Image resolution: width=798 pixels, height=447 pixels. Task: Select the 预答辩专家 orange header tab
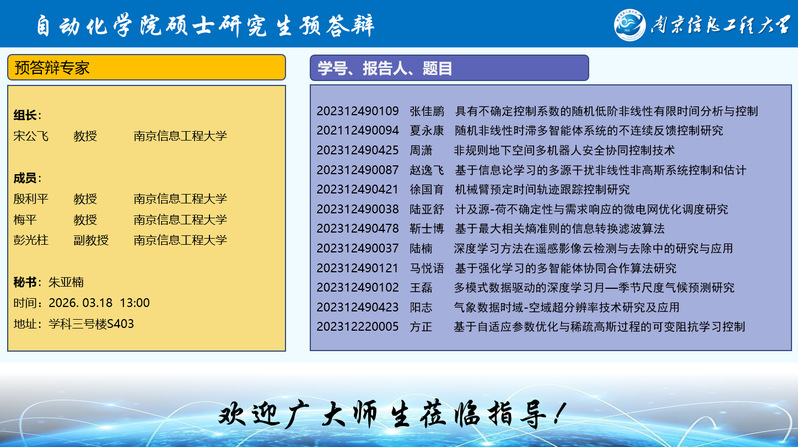click(146, 68)
